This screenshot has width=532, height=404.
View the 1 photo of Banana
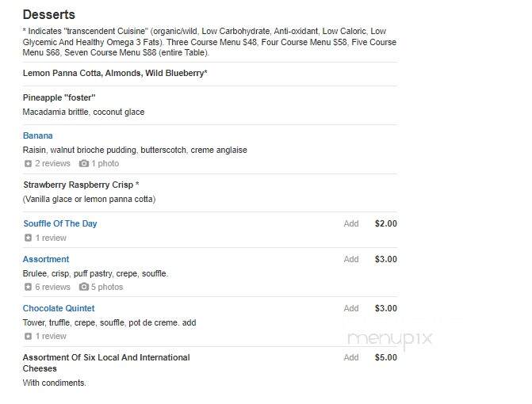coord(105,164)
